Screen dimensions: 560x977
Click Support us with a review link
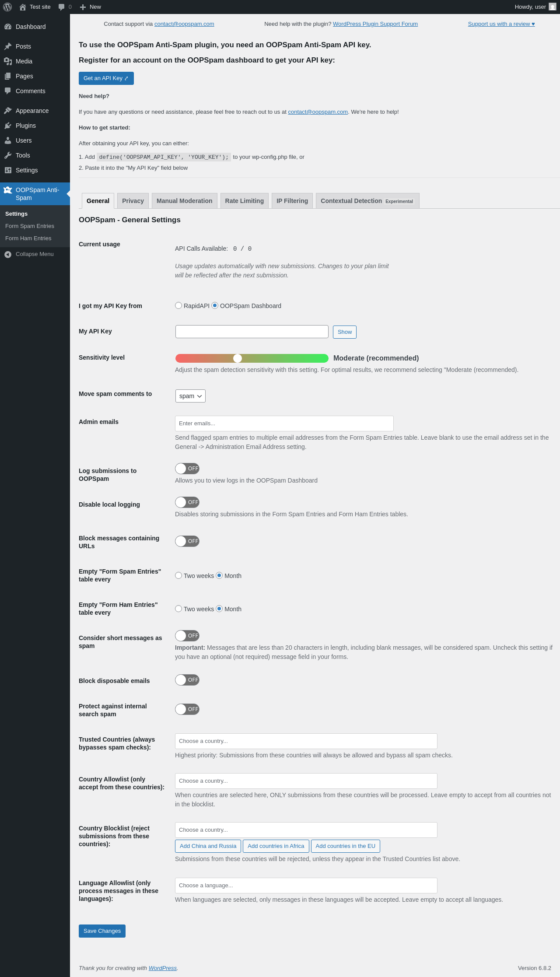[501, 24]
